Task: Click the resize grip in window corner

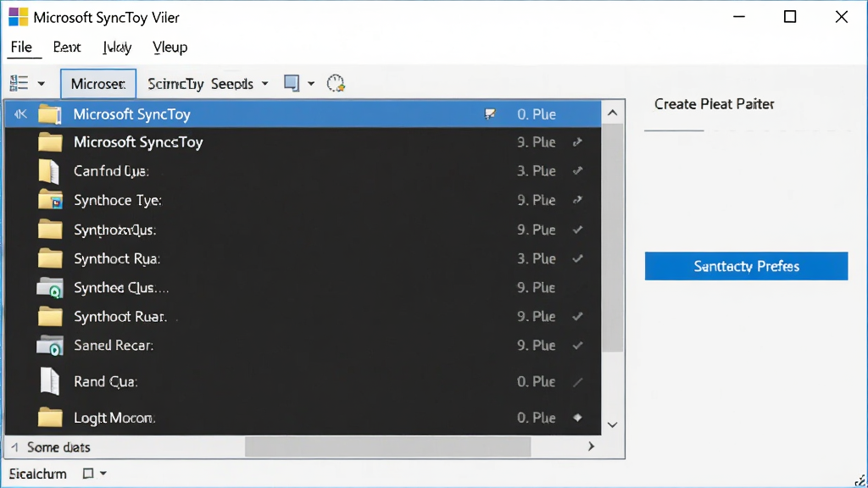Action: (861, 480)
